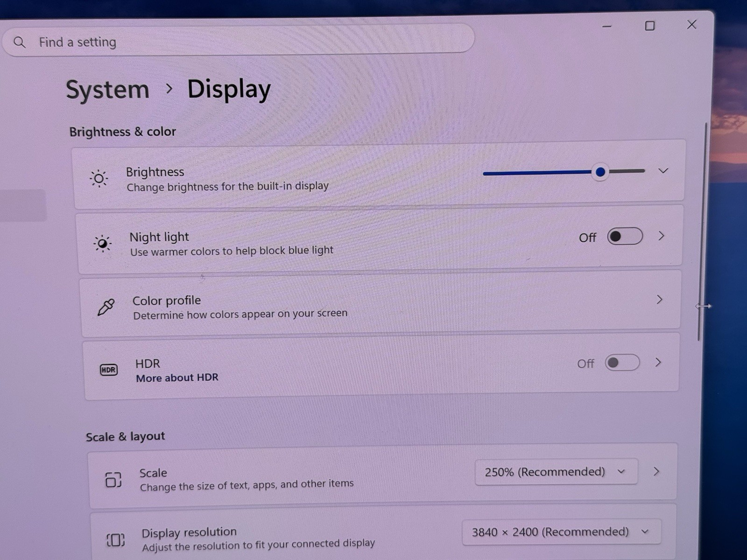Minimize the Settings window
This screenshot has height=560, width=747.
pos(607,27)
